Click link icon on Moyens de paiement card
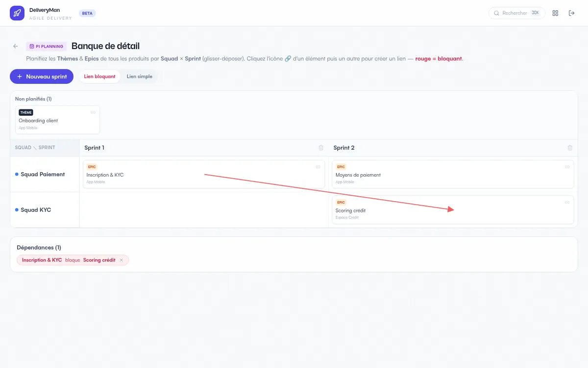Image resolution: width=588 pixels, height=368 pixels. [x=567, y=167]
